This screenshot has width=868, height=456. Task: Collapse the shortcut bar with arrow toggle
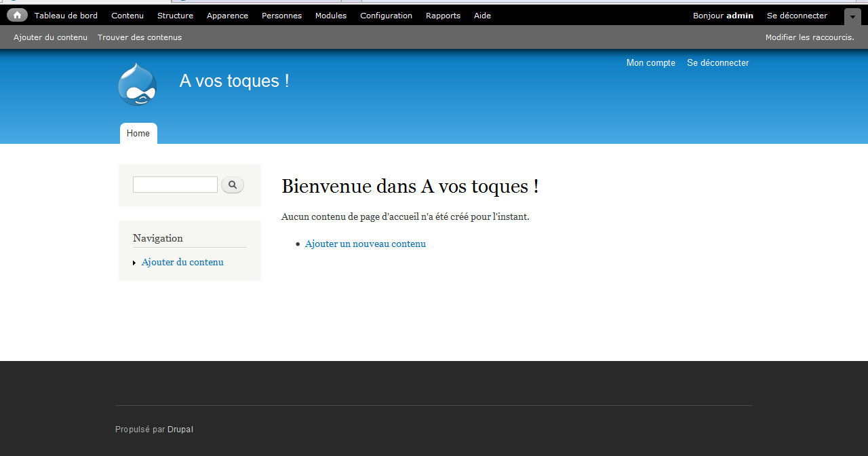(852, 16)
